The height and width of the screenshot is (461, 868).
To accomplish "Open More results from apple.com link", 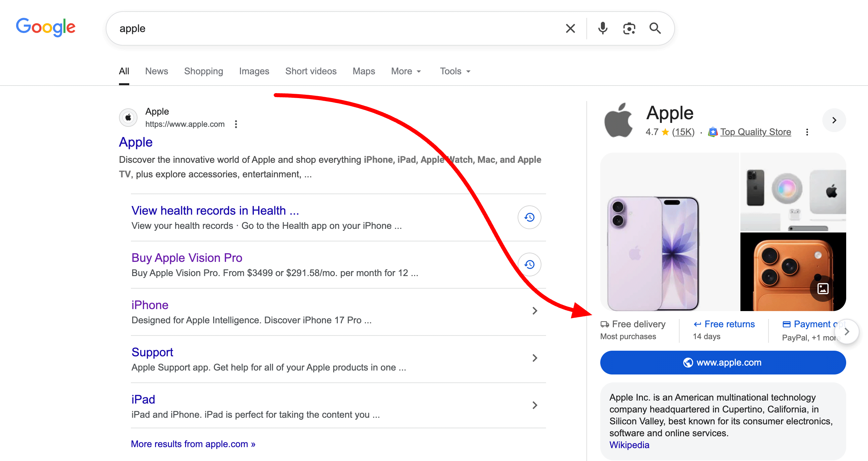I will pyautogui.click(x=193, y=444).
